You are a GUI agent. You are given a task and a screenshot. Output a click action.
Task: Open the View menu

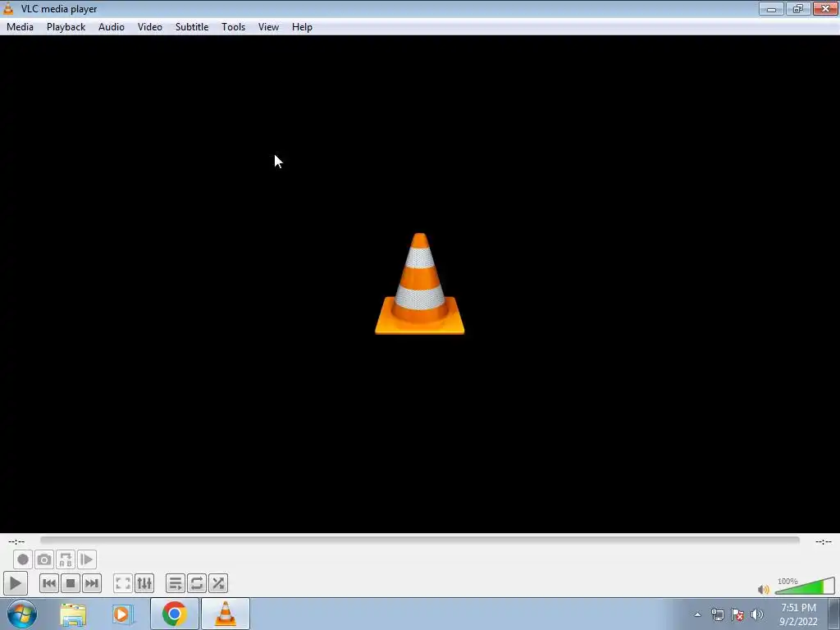[x=268, y=27]
